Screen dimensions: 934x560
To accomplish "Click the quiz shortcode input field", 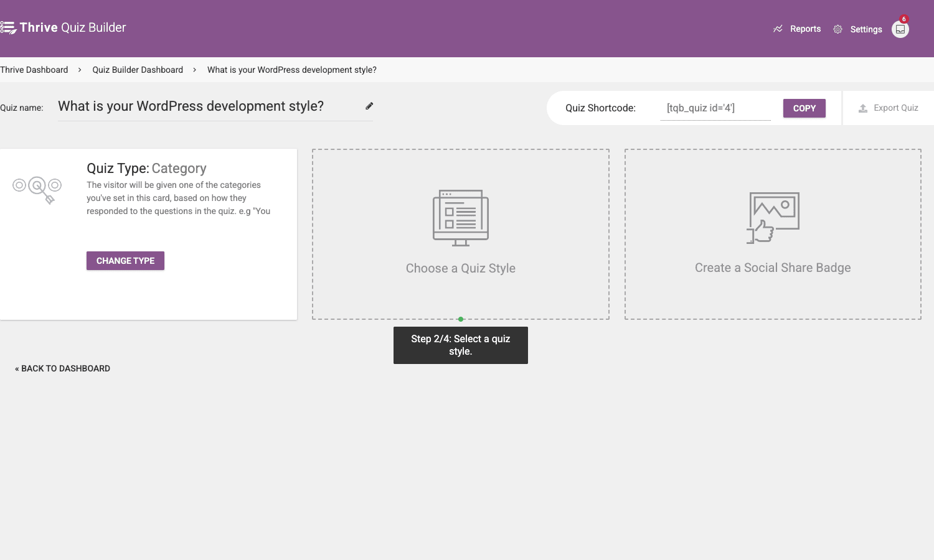I will point(715,108).
